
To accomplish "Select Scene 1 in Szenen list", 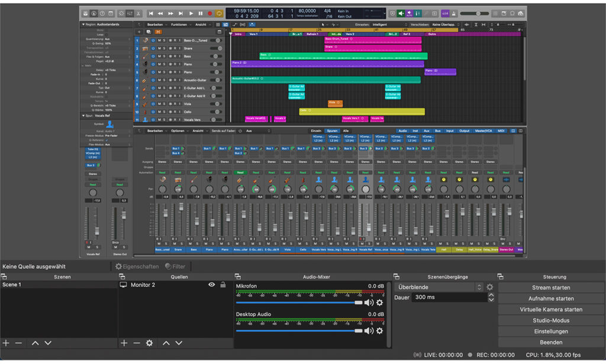I will pyautogui.click(x=59, y=285).
